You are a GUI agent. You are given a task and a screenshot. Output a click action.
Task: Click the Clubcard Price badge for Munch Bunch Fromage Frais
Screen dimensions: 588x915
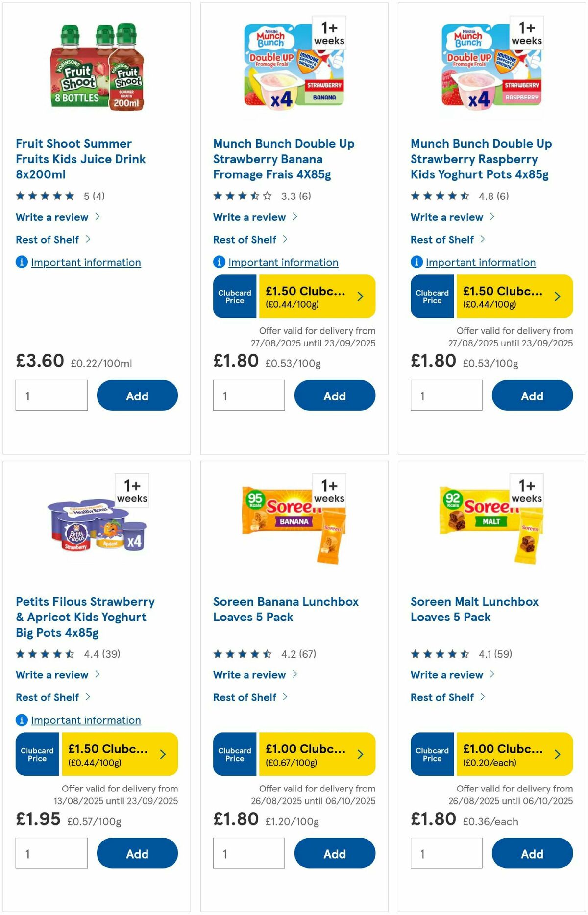tap(234, 297)
